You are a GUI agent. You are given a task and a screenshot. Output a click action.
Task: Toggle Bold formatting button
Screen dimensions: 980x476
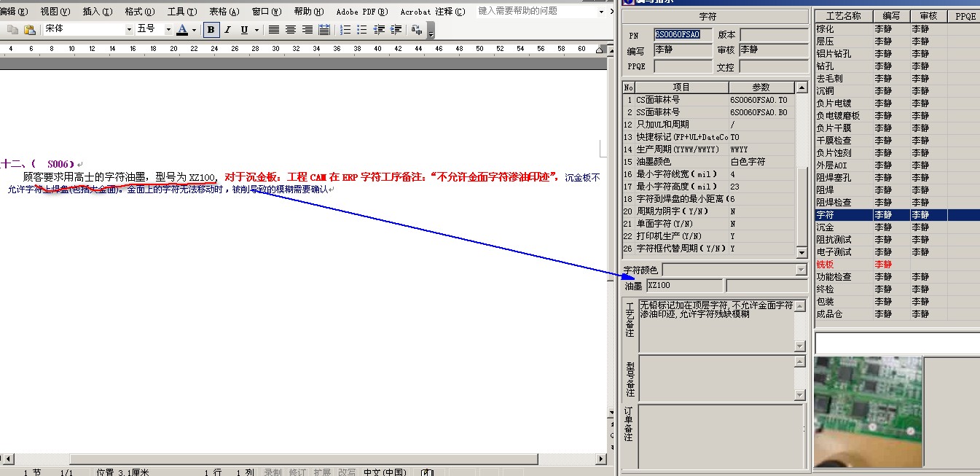[x=211, y=30]
